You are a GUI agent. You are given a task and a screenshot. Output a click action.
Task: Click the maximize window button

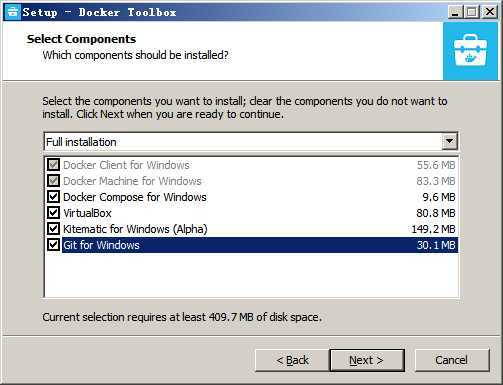tap(472, 12)
